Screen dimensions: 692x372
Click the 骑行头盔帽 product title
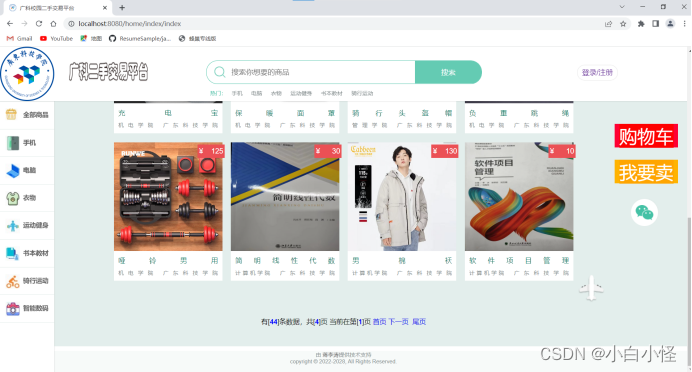tap(402, 113)
